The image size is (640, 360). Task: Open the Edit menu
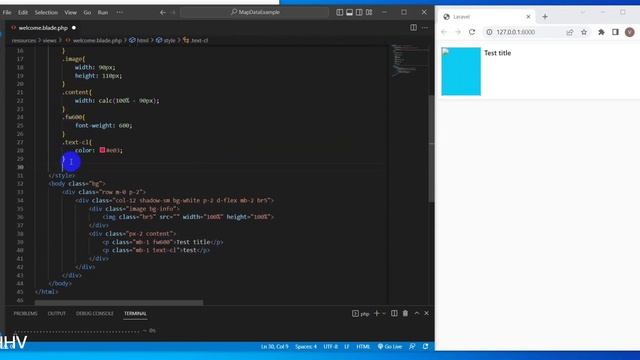point(23,12)
